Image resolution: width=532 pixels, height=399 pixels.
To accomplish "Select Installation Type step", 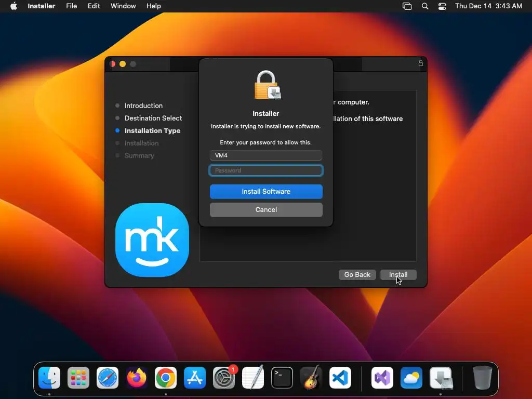I will [152, 130].
